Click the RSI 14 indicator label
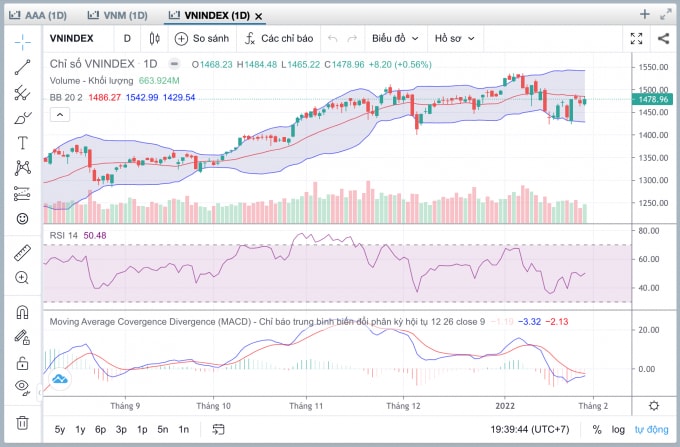 click(64, 235)
